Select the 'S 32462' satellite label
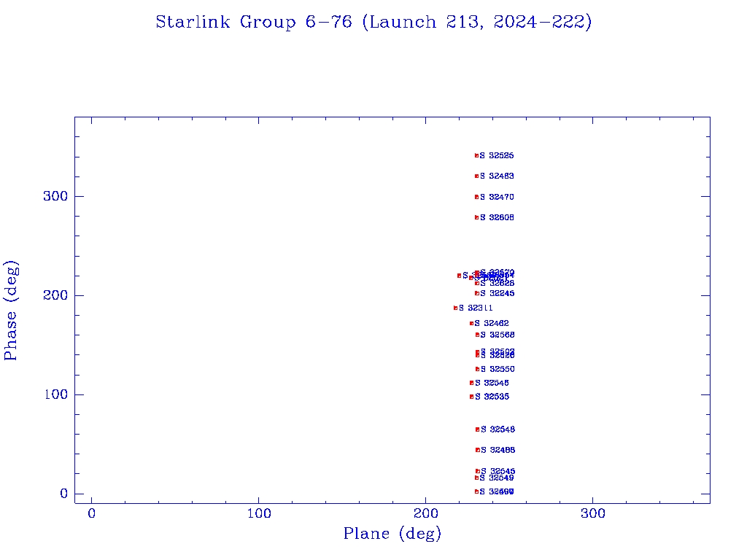747x560 pixels. pos(492,323)
